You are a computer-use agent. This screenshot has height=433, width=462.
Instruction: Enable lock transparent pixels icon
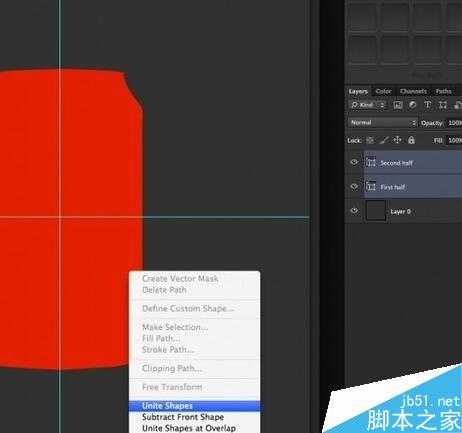click(370, 140)
